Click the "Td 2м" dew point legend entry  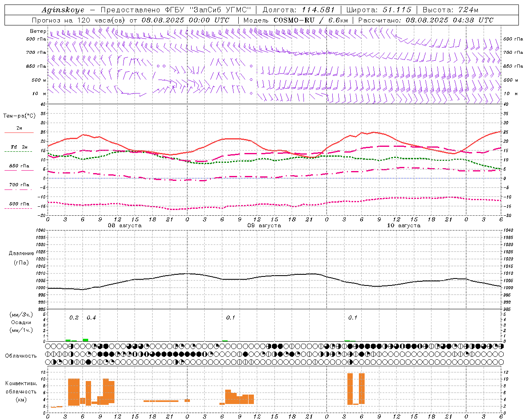pos(19,147)
